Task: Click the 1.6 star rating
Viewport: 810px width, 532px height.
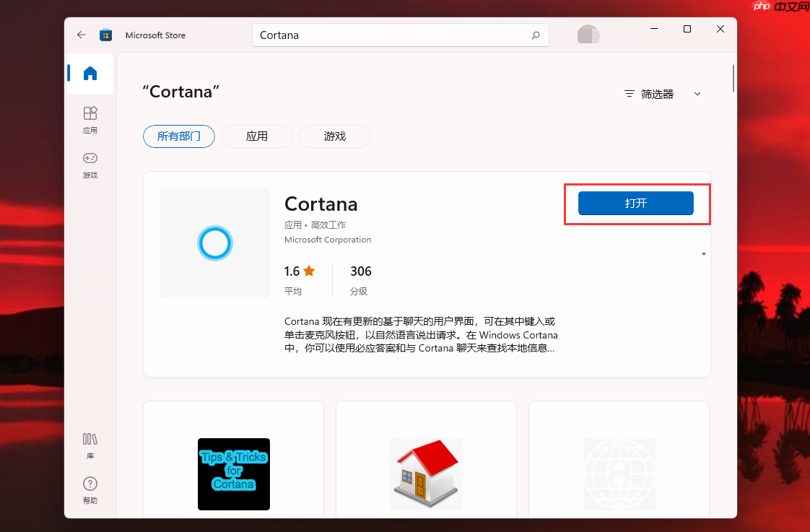Action: 300,271
